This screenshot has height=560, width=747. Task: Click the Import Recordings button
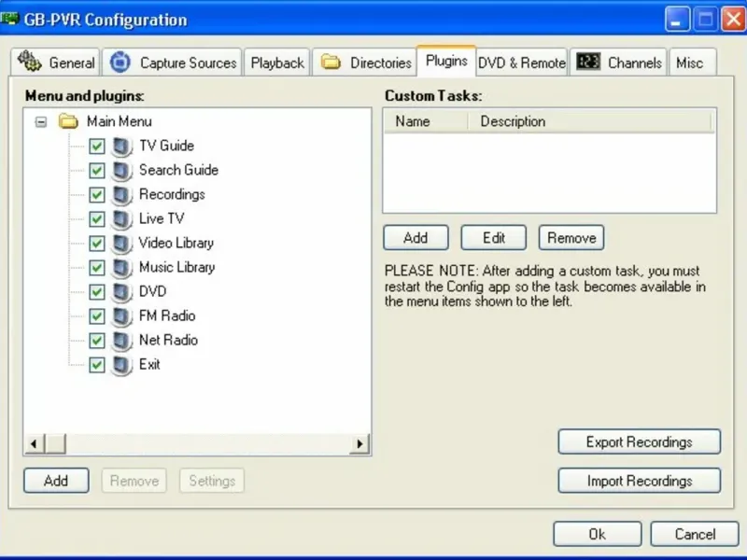point(640,481)
